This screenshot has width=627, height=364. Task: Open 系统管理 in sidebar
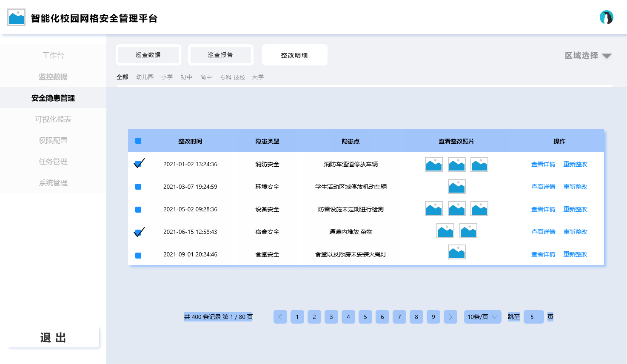click(x=53, y=183)
